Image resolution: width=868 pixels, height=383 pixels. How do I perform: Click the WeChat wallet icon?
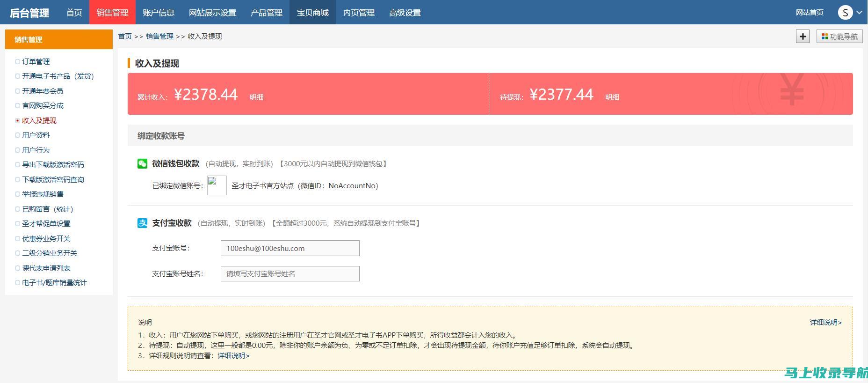click(142, 163)
